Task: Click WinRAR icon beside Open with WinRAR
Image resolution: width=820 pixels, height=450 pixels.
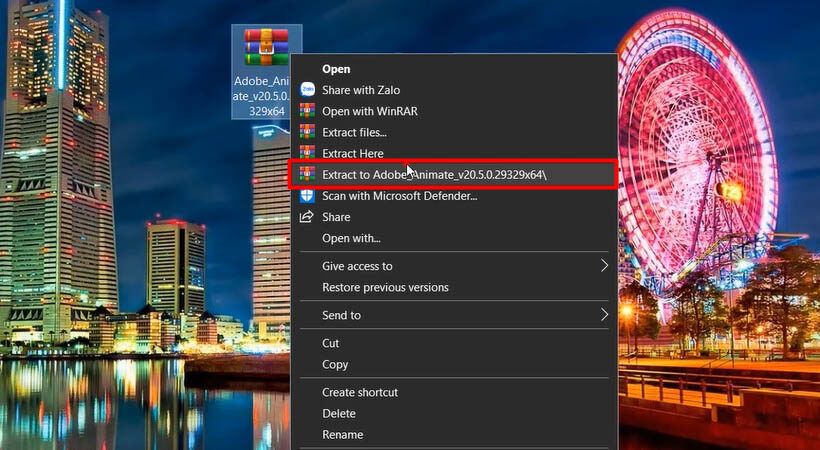Action: (x=307, y=111)
